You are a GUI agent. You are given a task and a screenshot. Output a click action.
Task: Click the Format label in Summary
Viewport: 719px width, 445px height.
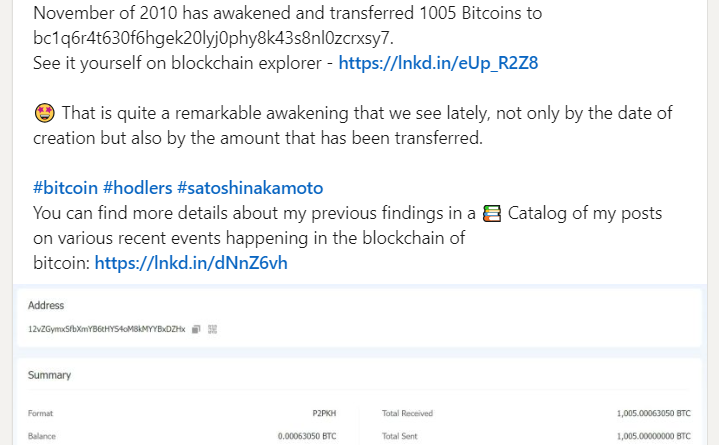tap(42, 412)
